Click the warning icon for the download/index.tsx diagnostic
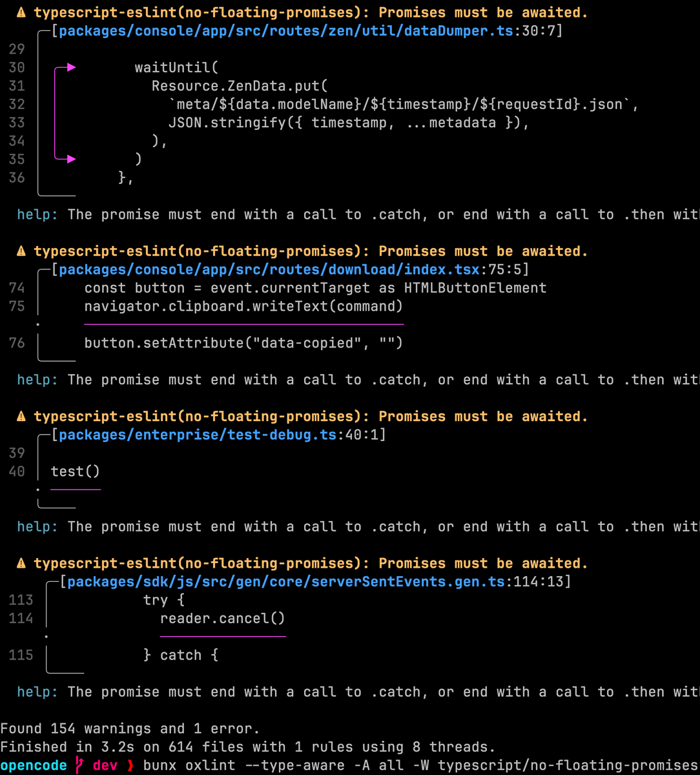This screenshot has width=700, height=775. pos(22,251)
